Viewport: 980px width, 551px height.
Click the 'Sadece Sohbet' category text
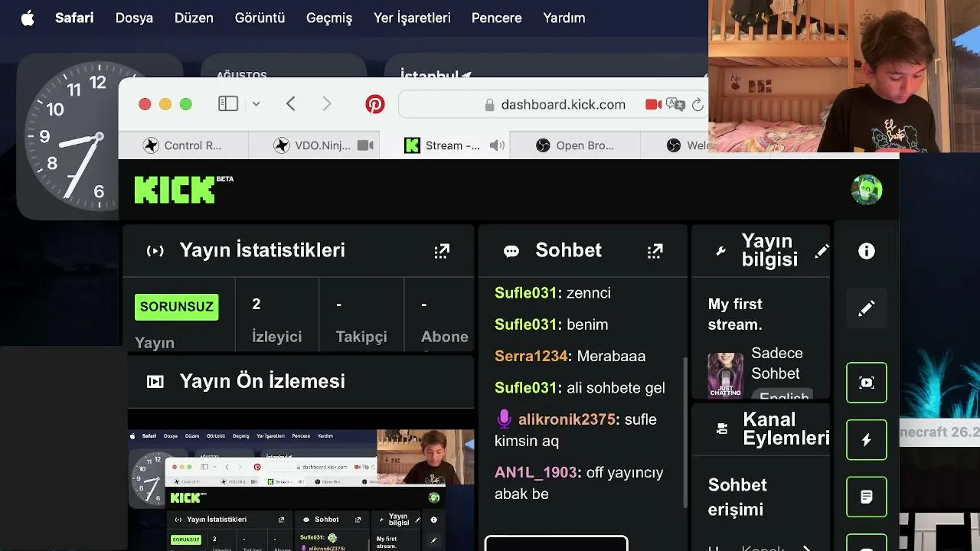[776, 364]
